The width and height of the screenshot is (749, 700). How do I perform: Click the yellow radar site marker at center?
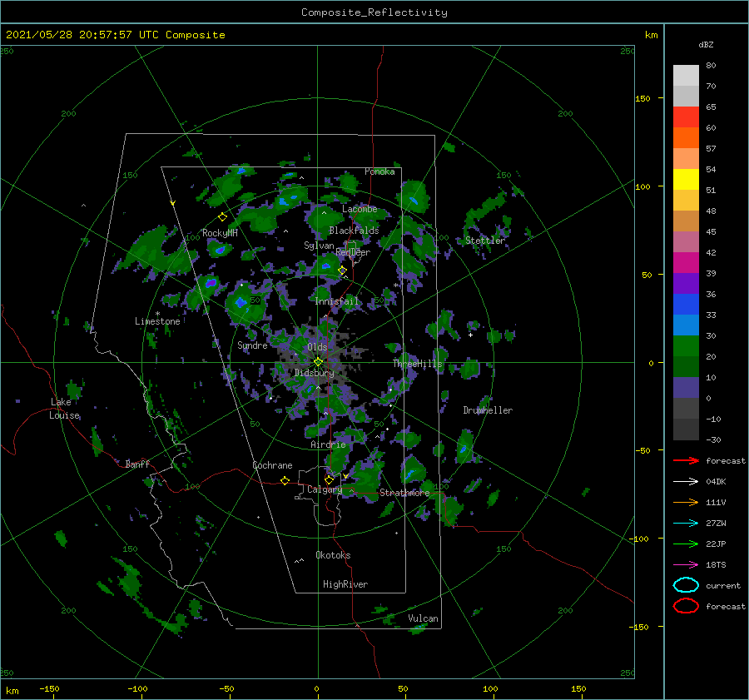(x=318, y=362)
